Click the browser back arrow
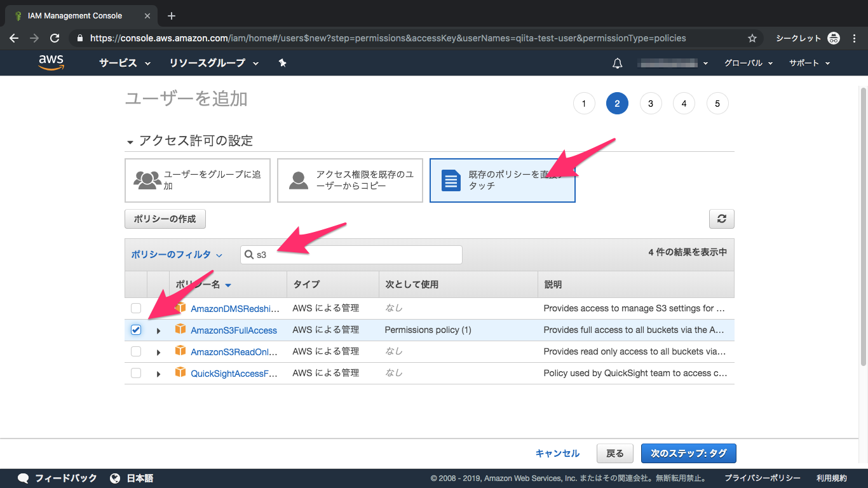Screen dimensions: 868x488 coord(14,38)
